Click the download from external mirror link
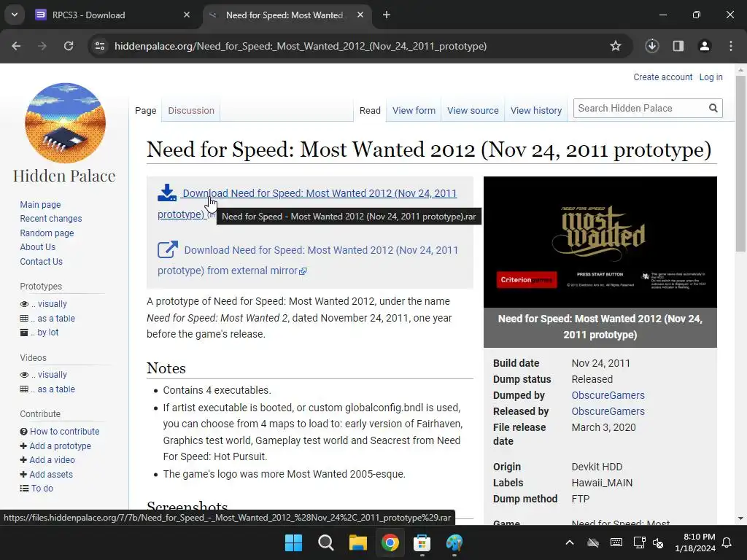The width and height of the screenshot is (747, 560). coord(321,250)
